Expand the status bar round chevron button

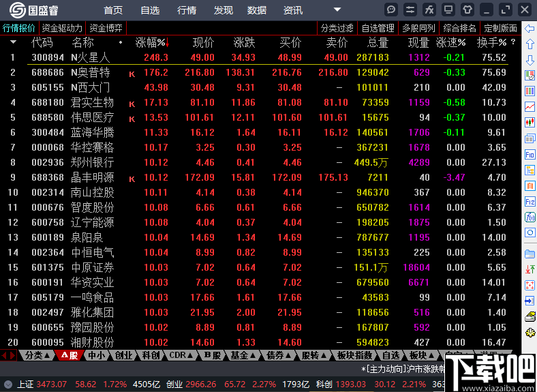click(8, 385)
